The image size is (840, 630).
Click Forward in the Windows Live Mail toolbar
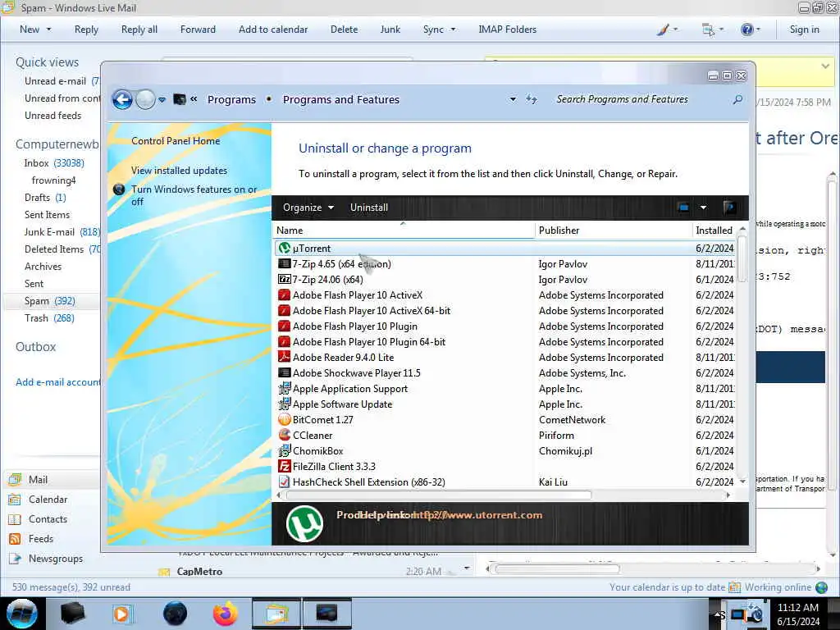coord(198,30)
